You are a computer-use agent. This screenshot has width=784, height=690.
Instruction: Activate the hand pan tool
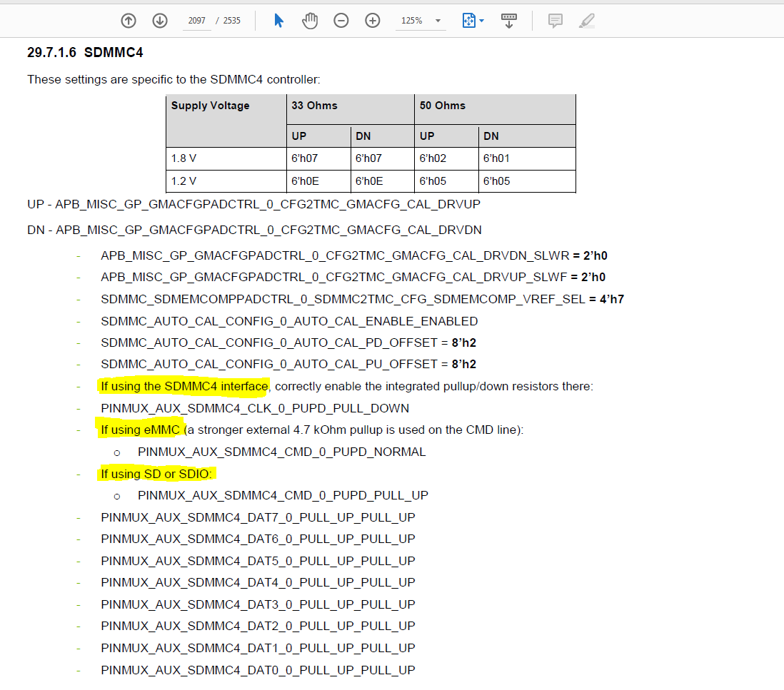tap(310, 21)
